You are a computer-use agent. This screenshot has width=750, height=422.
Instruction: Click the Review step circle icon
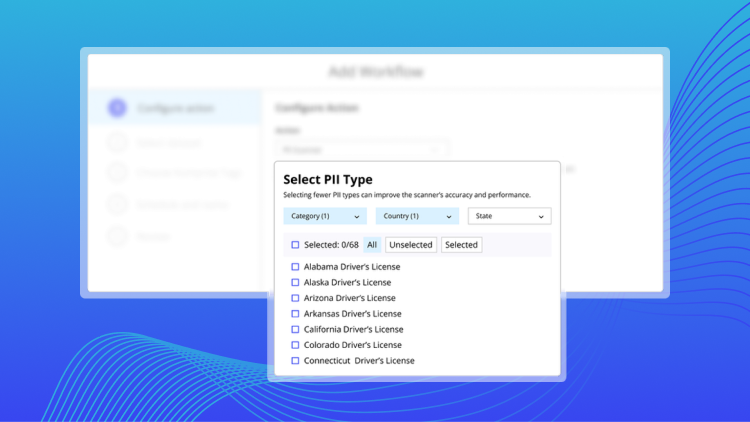[x=117, y=237]
